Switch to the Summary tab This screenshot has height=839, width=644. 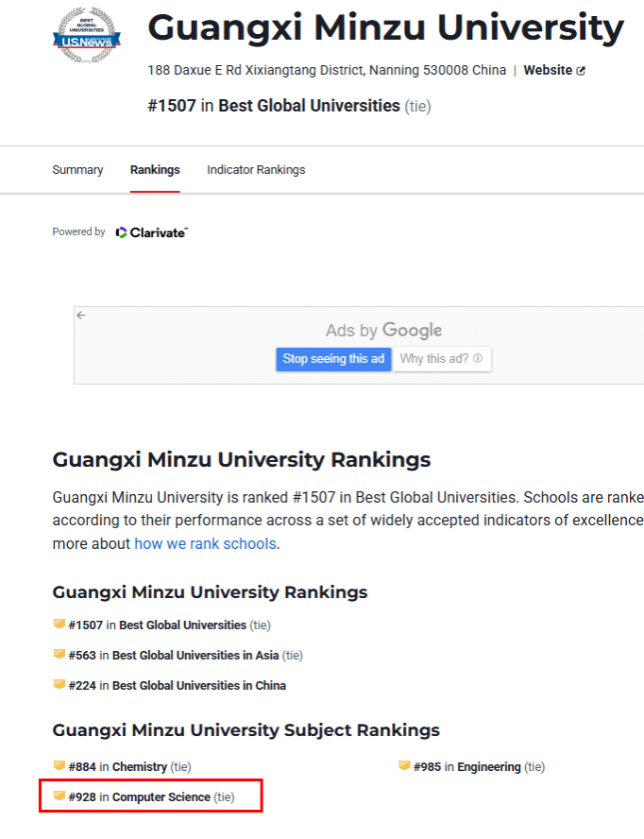77,170
